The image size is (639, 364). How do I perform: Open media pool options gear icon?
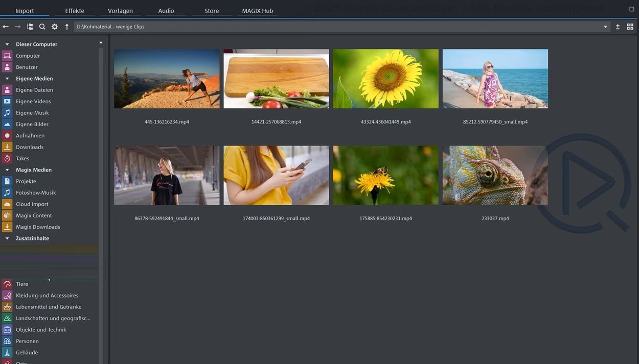(x=55, y=27)
